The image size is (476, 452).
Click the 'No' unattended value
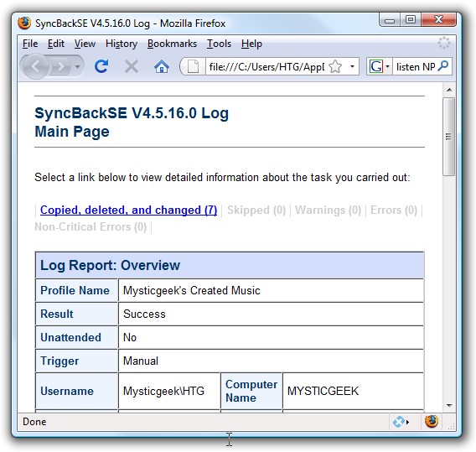click(130, 337)
